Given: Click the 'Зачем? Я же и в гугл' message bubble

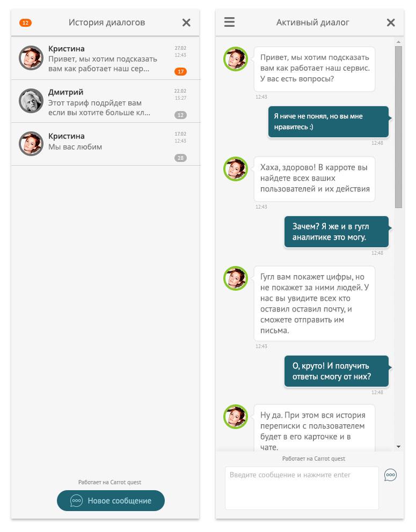Looking at the screenshot, I should 336,232.
